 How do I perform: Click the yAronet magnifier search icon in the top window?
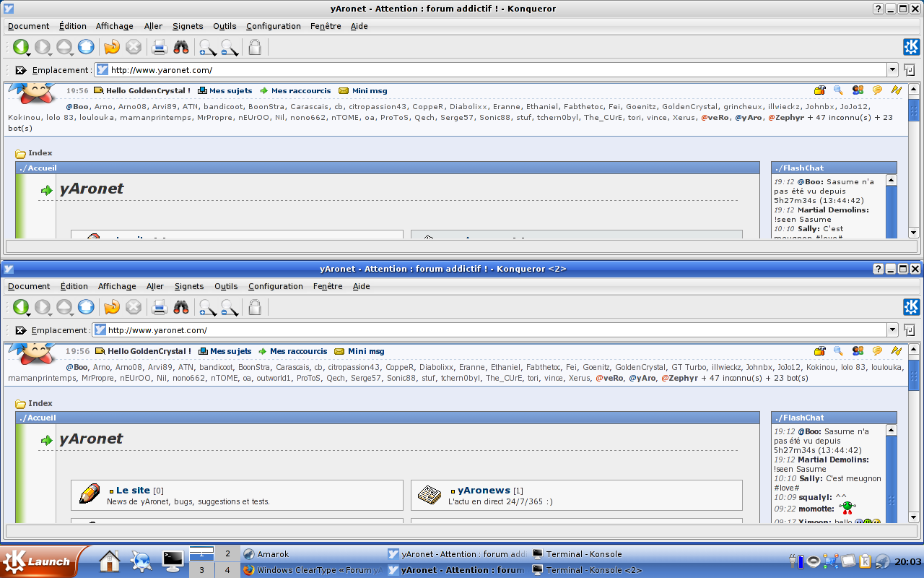(838, 90)
